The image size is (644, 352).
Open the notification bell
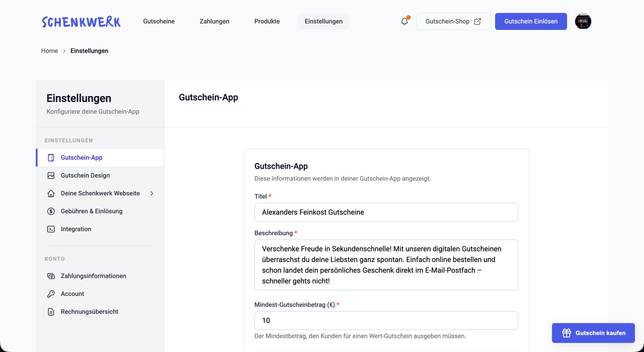(x=404, y=21)
